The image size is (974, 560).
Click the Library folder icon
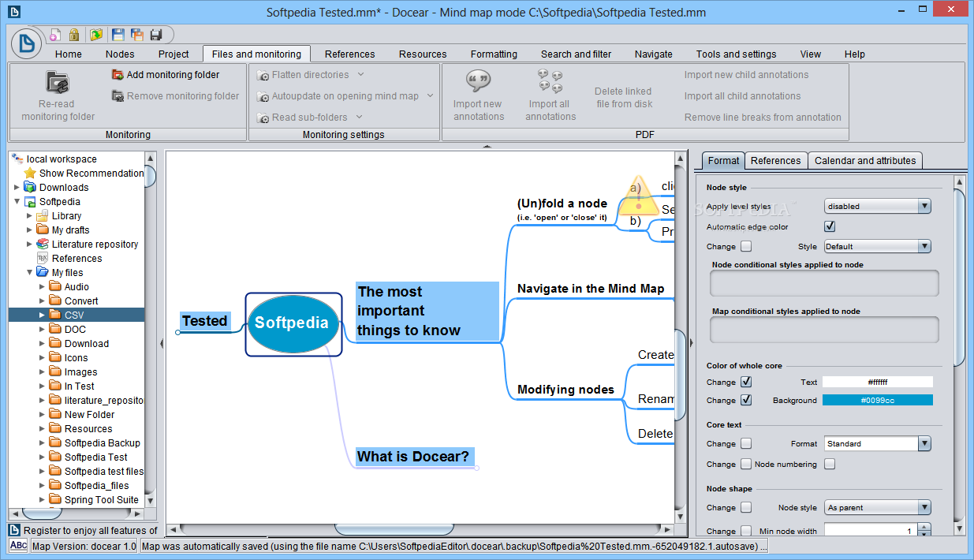[43, 215]
